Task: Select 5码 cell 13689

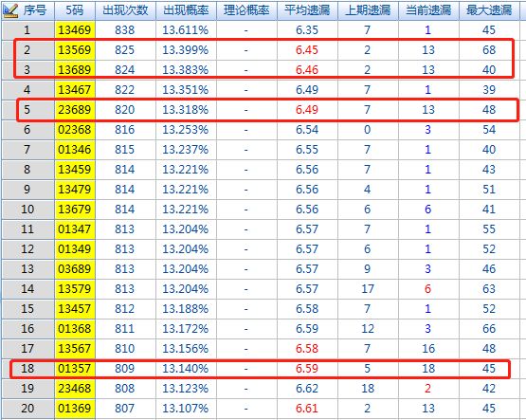Action: [x=75, y=70]
